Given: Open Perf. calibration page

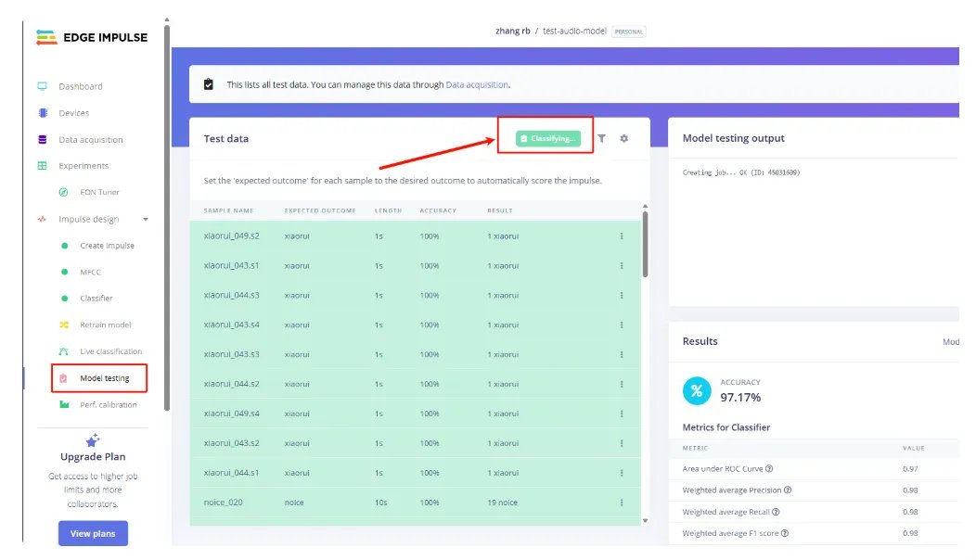Looking at the screenshot, I should click(109, 405).
